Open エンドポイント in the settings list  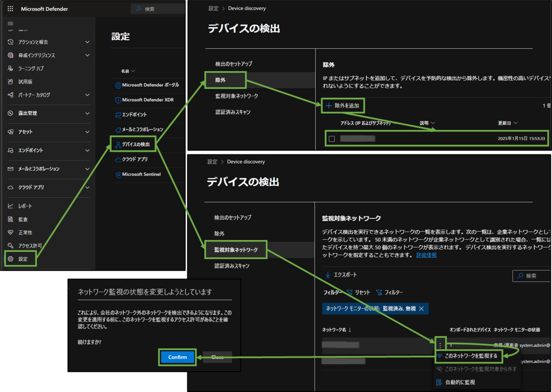134,114
